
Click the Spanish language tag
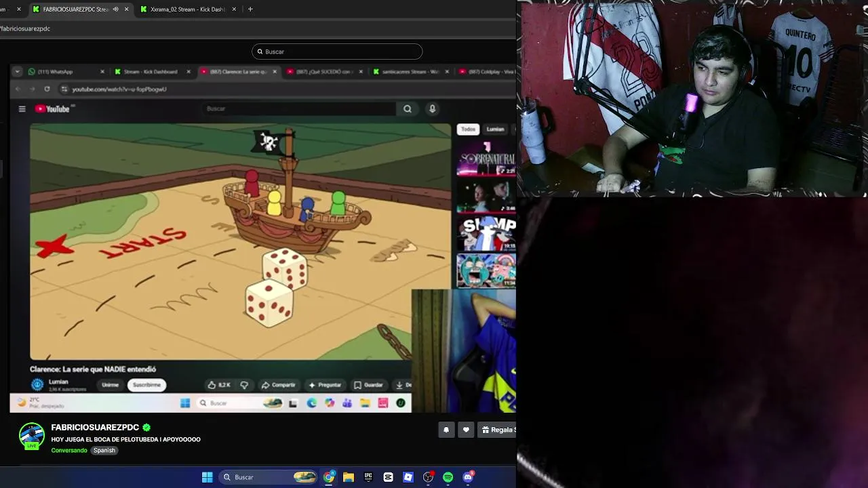click(x=104, y=450)
